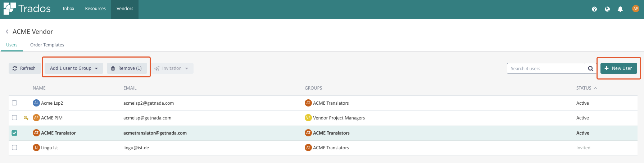Open the notifications bell

pos(620,9)
